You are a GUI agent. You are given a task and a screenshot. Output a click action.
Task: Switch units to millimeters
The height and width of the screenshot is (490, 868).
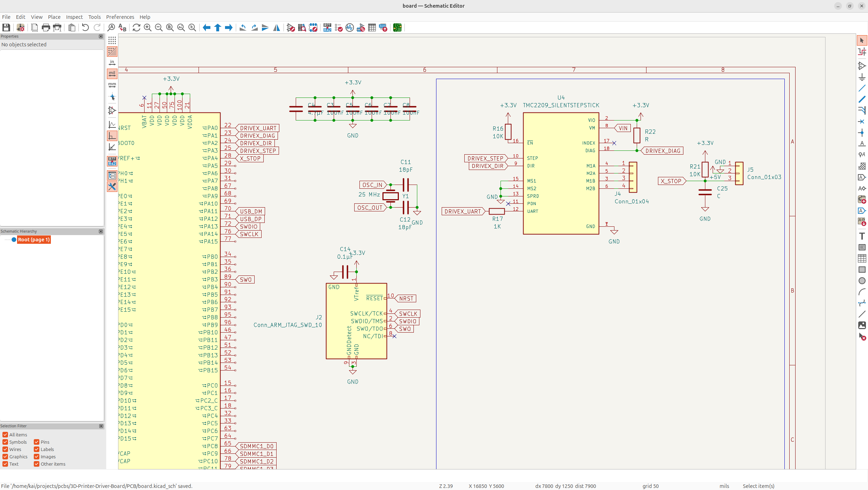pos(112,85)
